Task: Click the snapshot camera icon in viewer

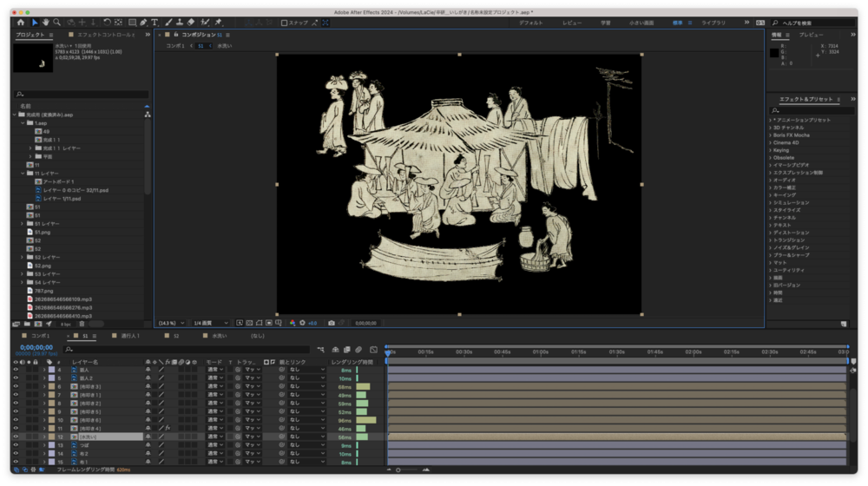Action: coord(331,323)
